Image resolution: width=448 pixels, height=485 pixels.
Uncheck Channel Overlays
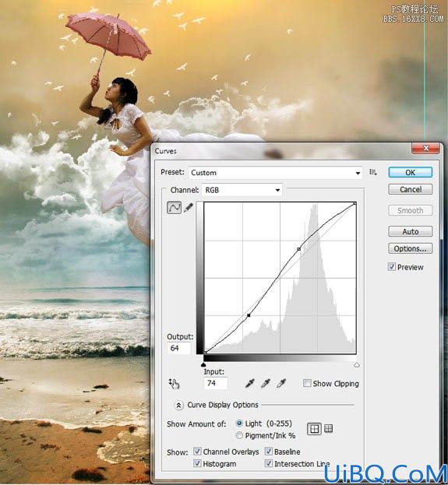click(197, 452)
